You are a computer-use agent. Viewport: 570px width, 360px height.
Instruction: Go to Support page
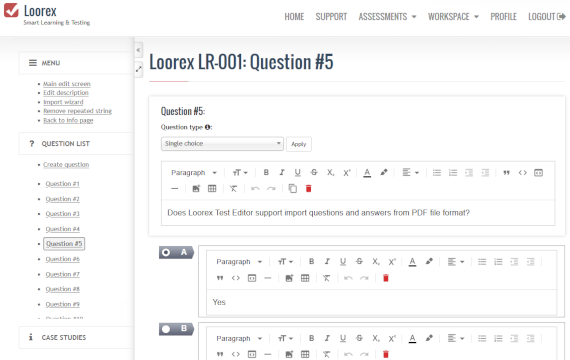[331, 17]
